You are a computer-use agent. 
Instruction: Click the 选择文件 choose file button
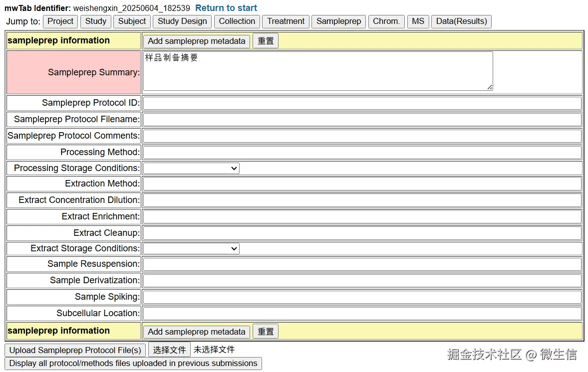pos(170,350)
